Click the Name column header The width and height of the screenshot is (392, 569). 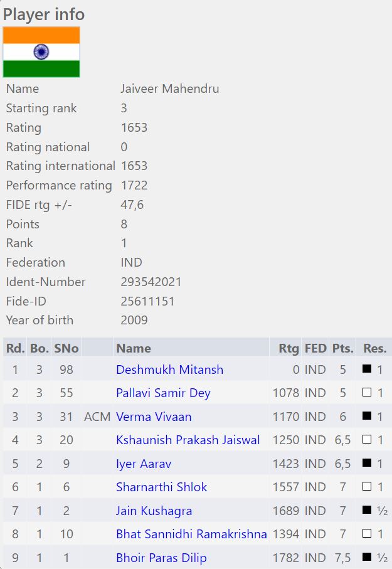(134, 348)
